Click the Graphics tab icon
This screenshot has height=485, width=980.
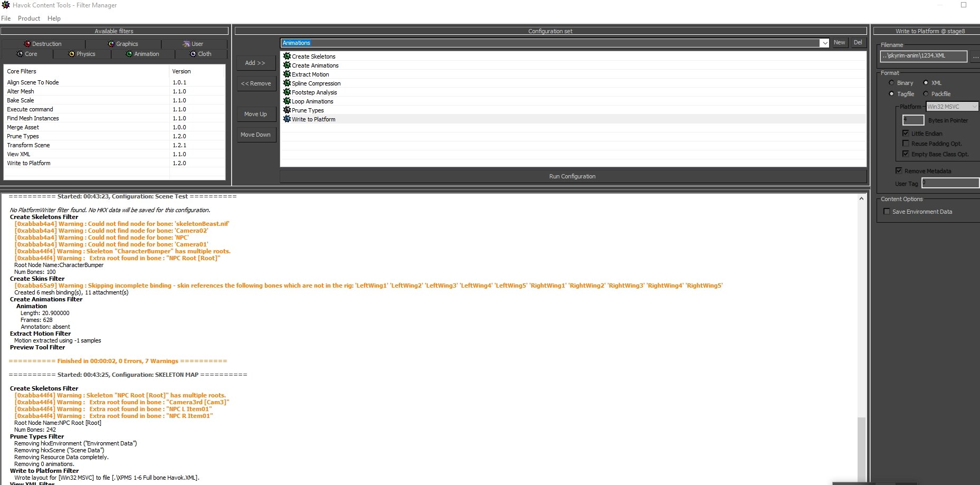(x=111, y=44)
